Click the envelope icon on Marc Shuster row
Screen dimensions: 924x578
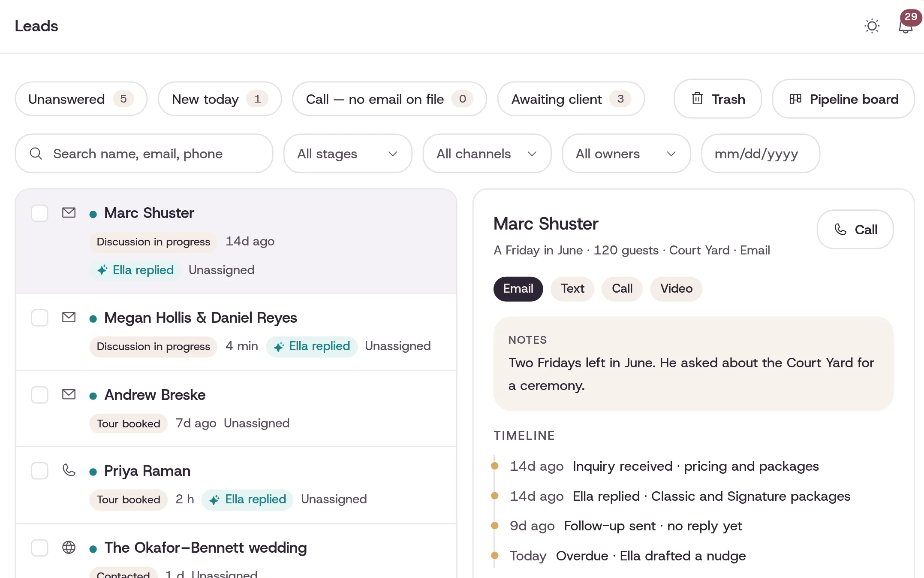(69, 212)
